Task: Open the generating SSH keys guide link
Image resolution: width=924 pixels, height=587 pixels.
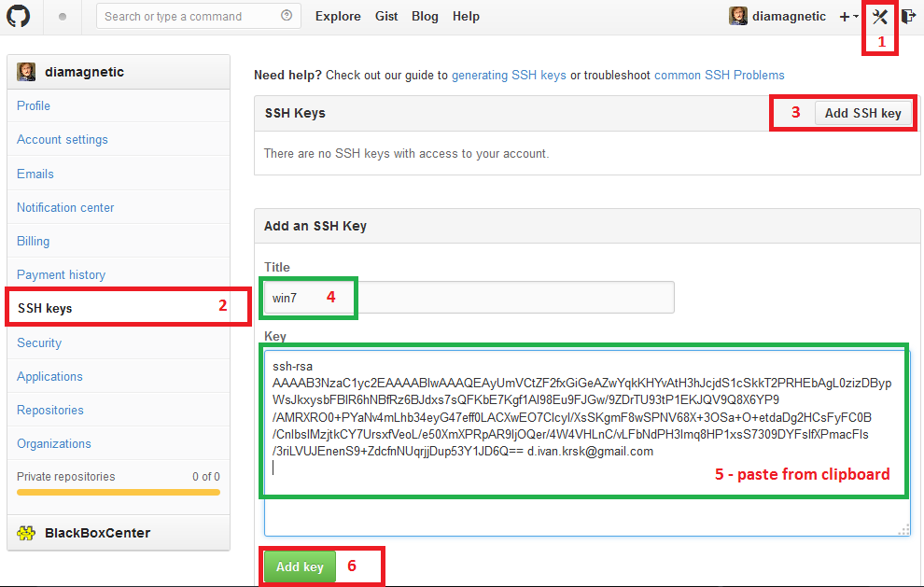Action: pyautogui.click(x=509, y=75)
